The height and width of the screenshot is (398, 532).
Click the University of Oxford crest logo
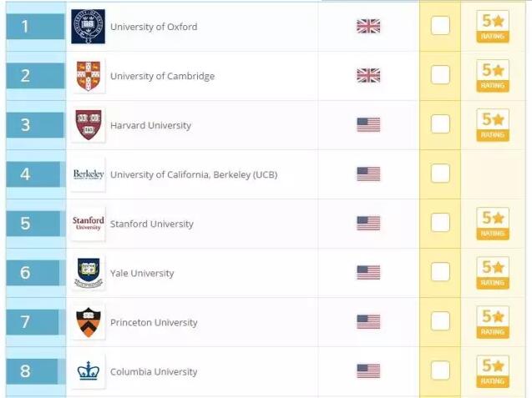(88, 27)
